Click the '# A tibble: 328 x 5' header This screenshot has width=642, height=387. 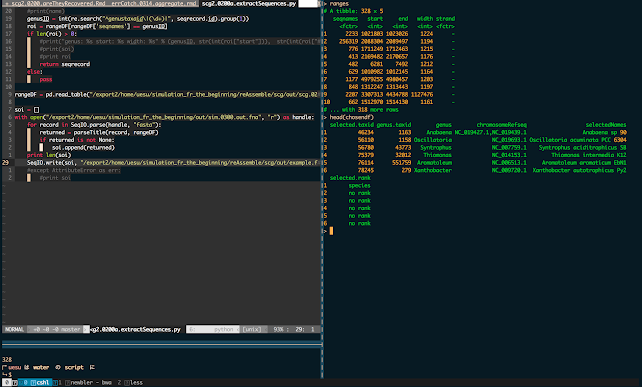coord(353,11)
